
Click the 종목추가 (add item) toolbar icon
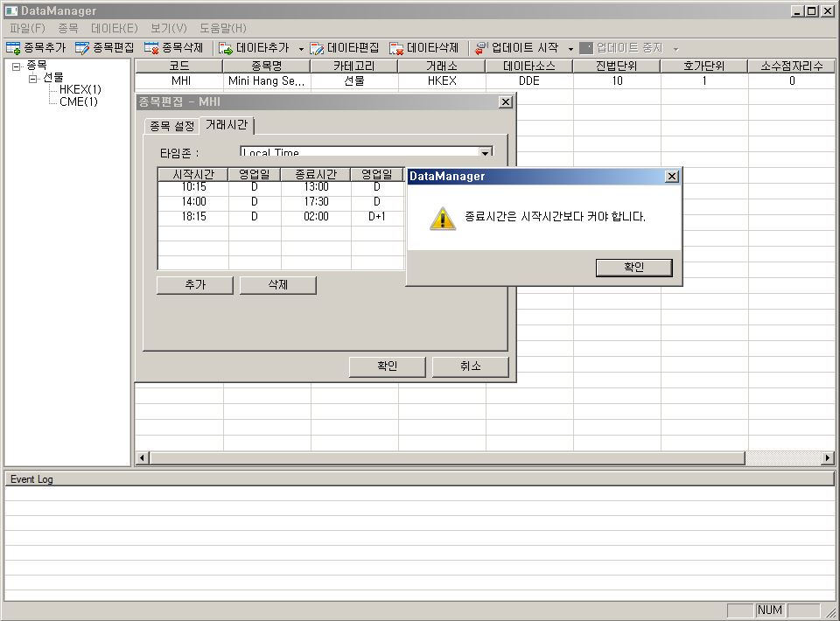pyautogui.click(x=13, y=48)
